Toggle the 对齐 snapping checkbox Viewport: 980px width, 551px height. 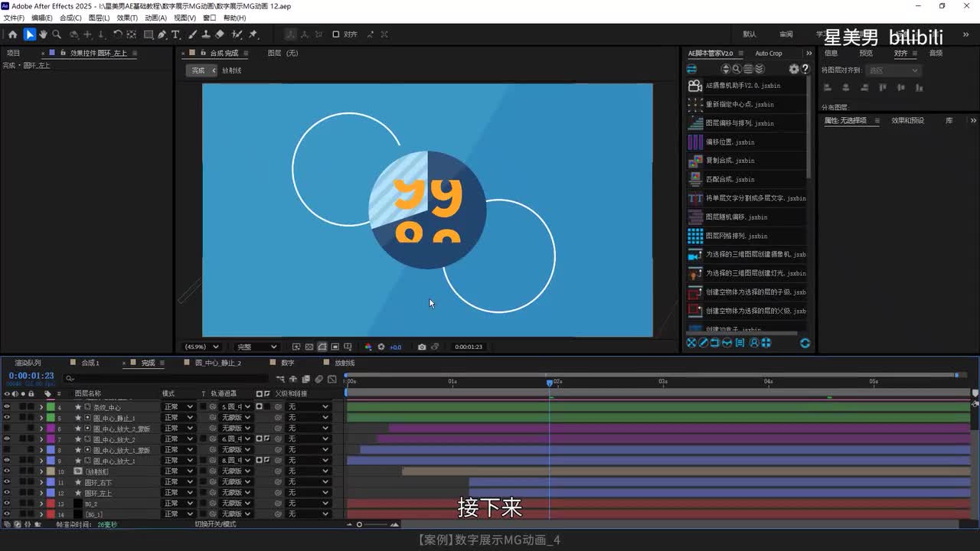pyautogui.click(x=336, y=34)
